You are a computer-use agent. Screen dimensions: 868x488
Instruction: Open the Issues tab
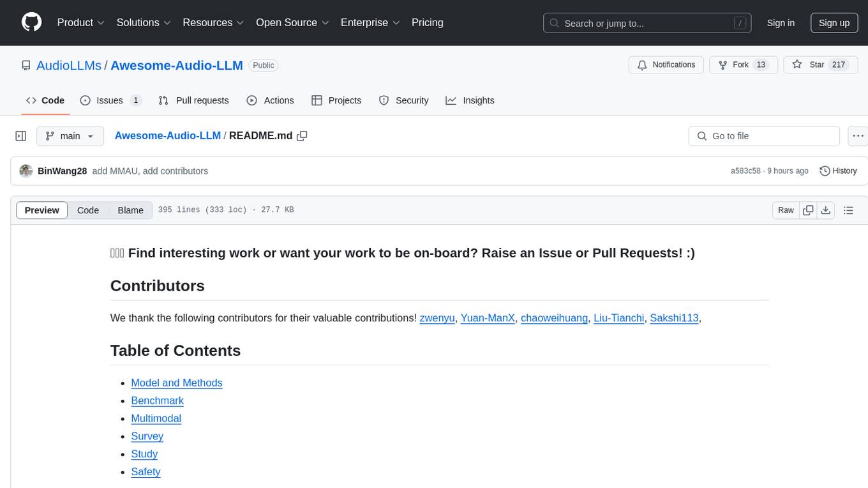110,100
